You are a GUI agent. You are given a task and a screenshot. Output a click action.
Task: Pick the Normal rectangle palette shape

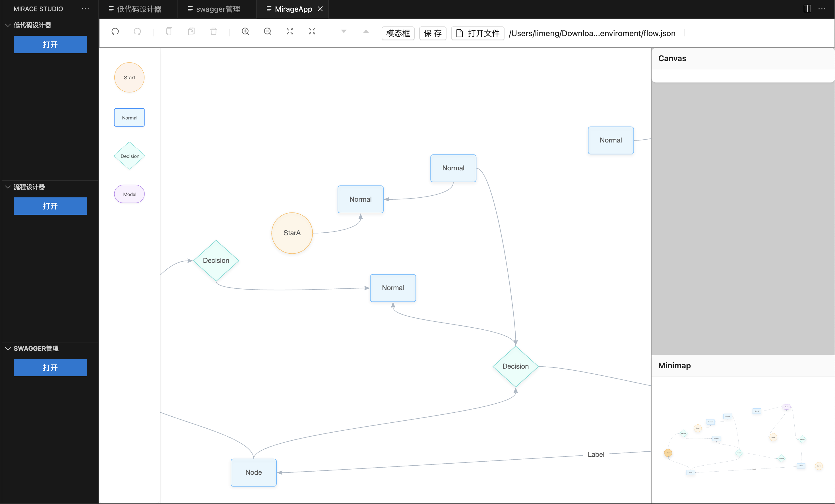[x=129, y=118]
